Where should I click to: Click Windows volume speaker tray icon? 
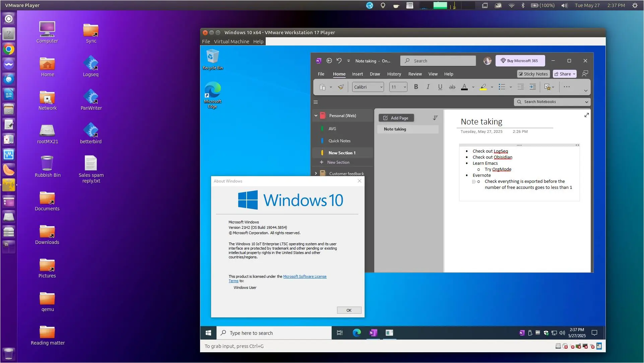click(562, 333)
